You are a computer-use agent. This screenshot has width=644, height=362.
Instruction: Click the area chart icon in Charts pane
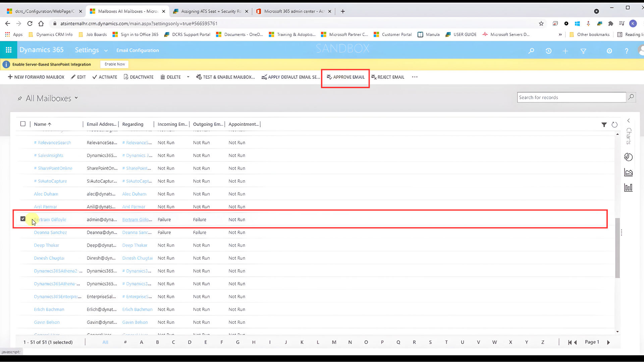(628, 172)
